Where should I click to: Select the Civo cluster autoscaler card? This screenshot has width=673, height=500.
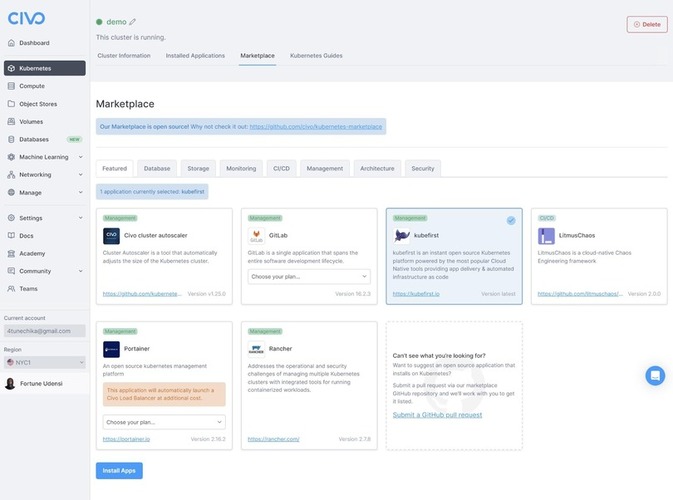point(164,256)
